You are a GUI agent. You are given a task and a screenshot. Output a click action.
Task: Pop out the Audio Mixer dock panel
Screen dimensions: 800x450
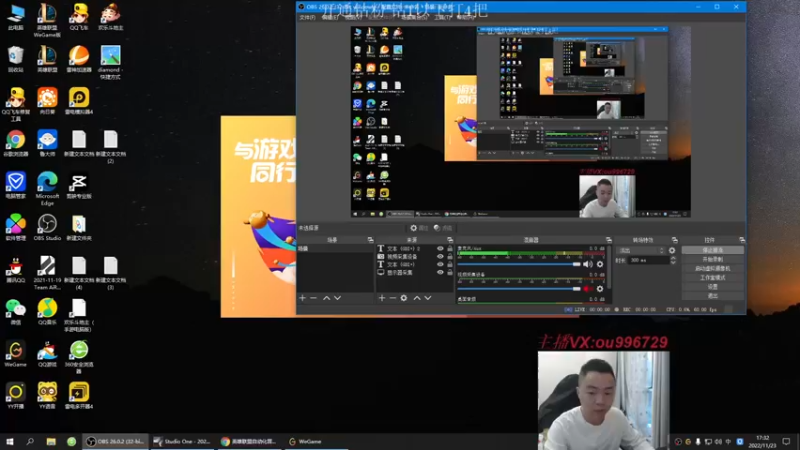(609, 240)
